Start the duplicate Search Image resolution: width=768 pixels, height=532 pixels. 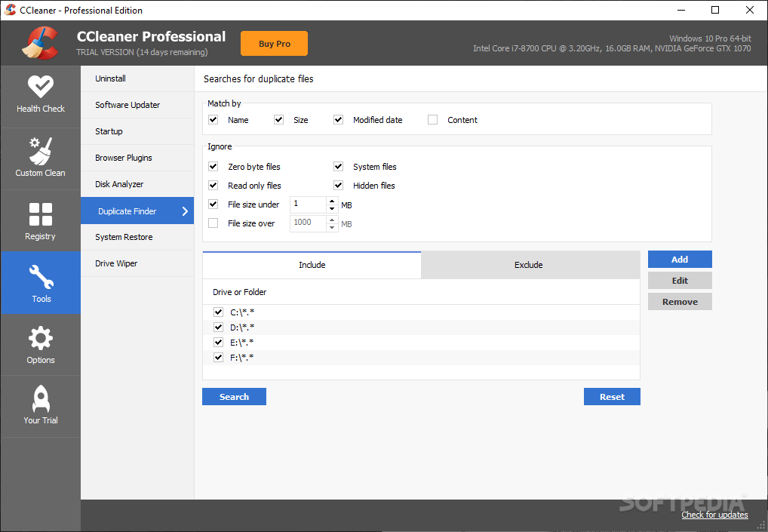click(234, 396)
